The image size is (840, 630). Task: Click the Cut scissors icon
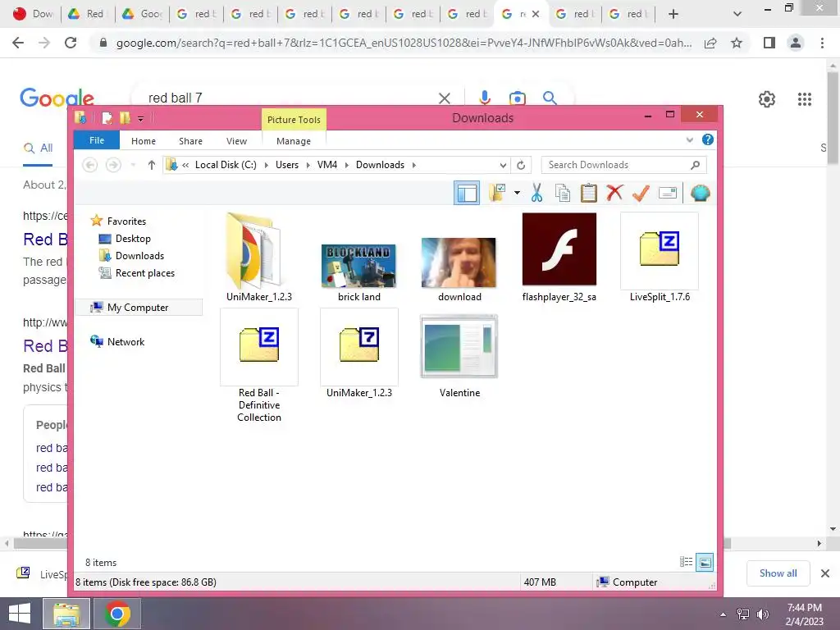536,193
